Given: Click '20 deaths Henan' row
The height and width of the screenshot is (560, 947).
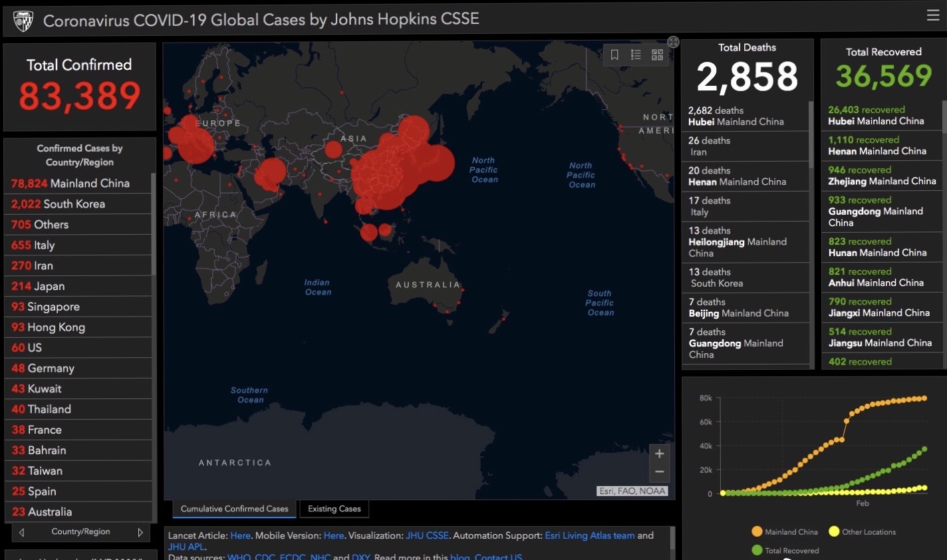Looking at the screenshot, I should [x=745, y=176].
